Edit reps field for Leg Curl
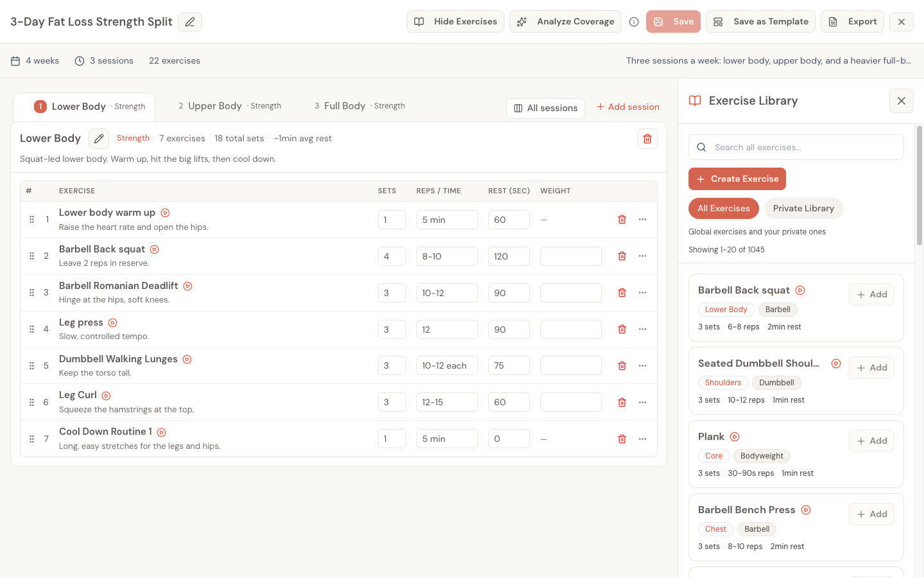This screenshot has height=578, width=924. [x=447, y=402]
